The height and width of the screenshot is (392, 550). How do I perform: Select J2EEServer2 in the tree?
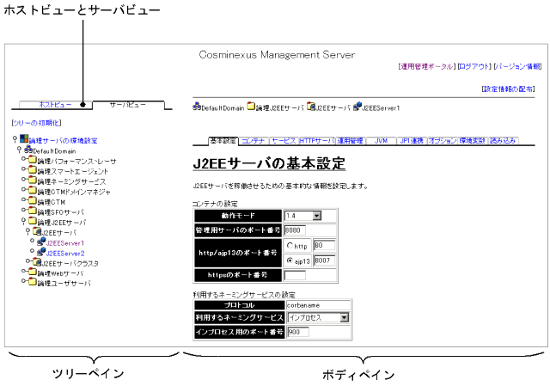coord(65,253)
